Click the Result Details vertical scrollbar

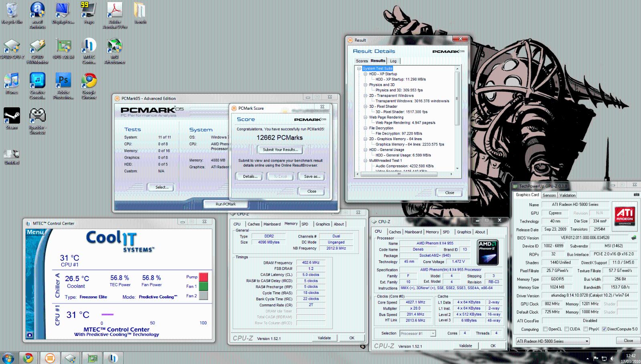coord(457,119)
